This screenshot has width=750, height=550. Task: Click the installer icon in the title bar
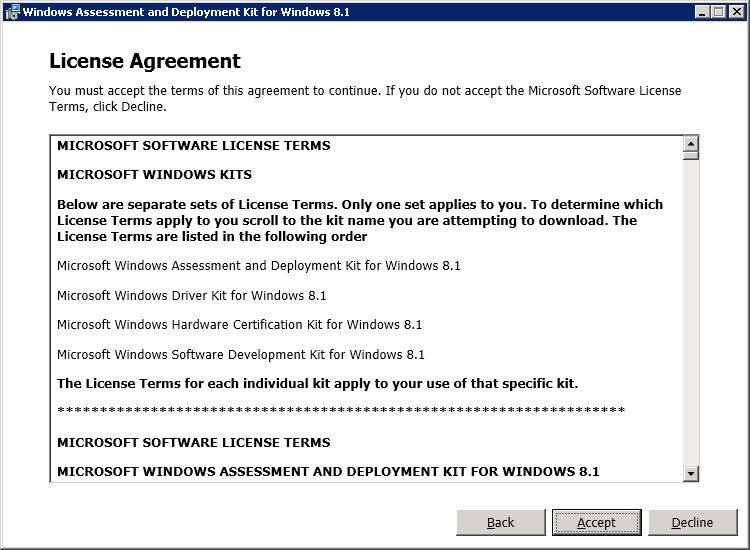[x=11, y=12]
